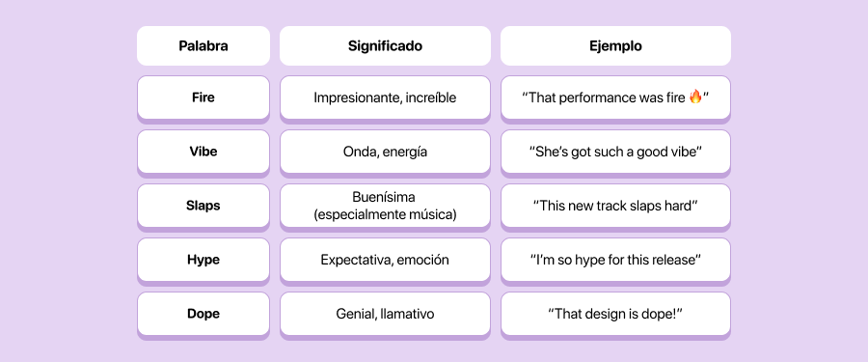Image resolution: width=868 pixels, height=362 pixels.
Task: Click the Dope word cell
Action: 203,314
